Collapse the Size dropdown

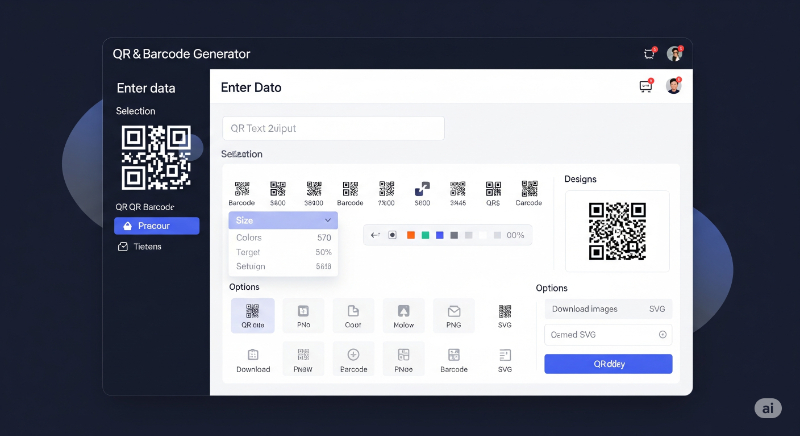(x=283, y=220)
